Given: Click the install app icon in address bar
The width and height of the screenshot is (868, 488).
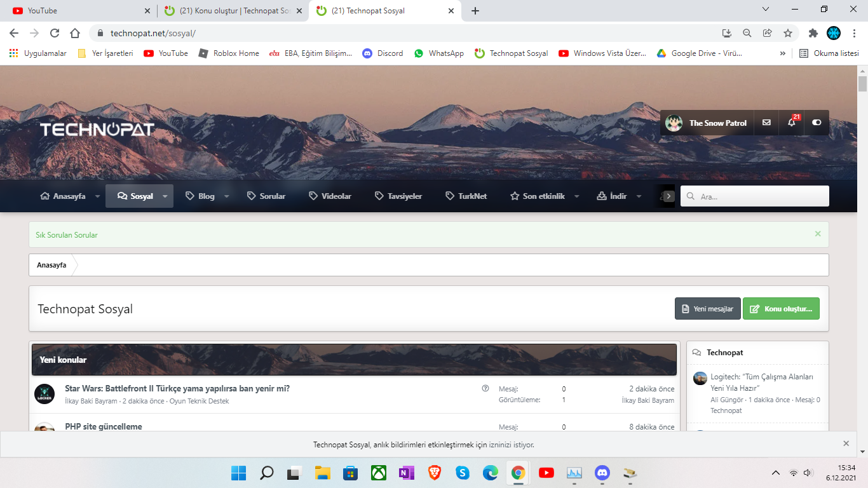Looking at the screenshot, I should pos(727,33).
